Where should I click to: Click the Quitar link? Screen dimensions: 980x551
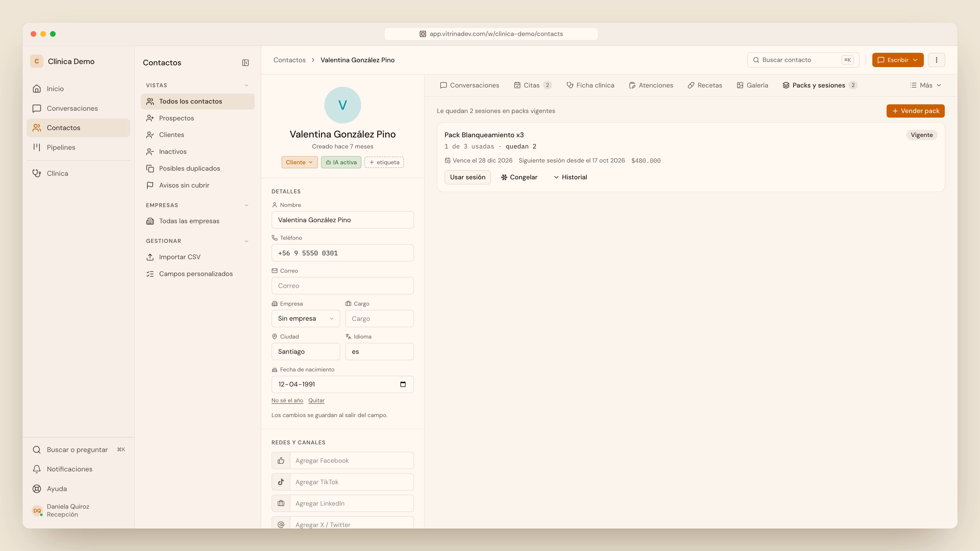tap(316, 400)
